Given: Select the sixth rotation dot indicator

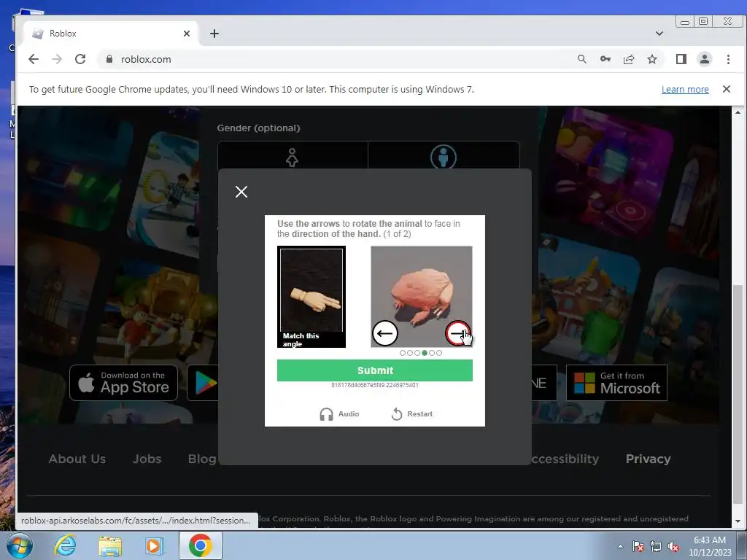Looking at the screenshot, I should click(x=439, y=353).
